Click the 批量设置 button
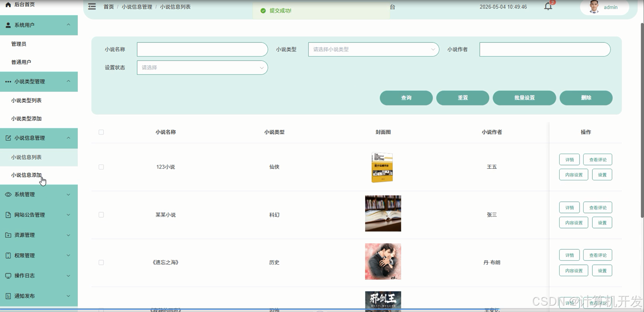644x312 pixels. click(x=524, y=98)
